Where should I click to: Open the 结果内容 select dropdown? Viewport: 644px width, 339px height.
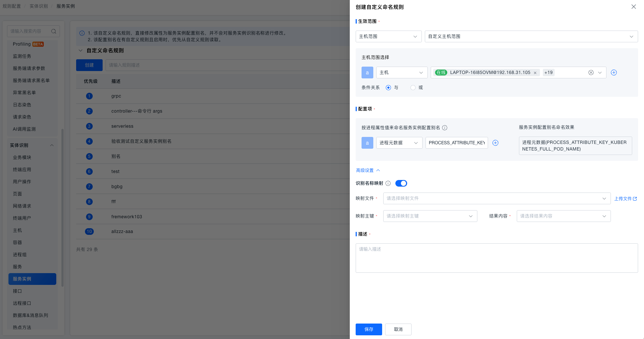[563, 216]
